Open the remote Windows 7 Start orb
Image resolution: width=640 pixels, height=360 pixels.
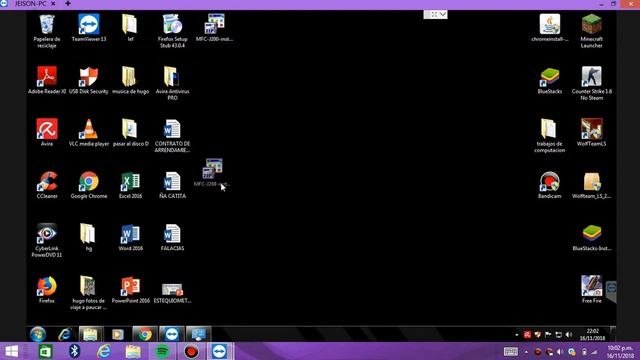pos(38,334)
